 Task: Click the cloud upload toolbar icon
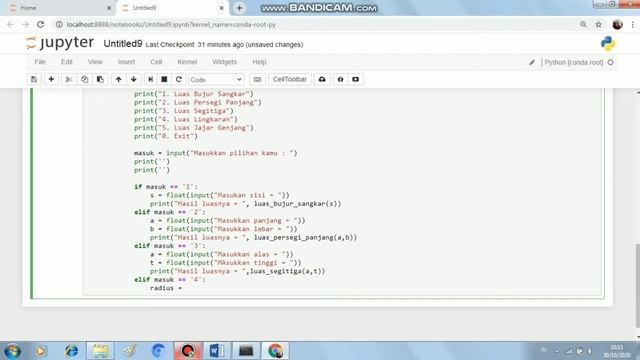coord(322,79)
